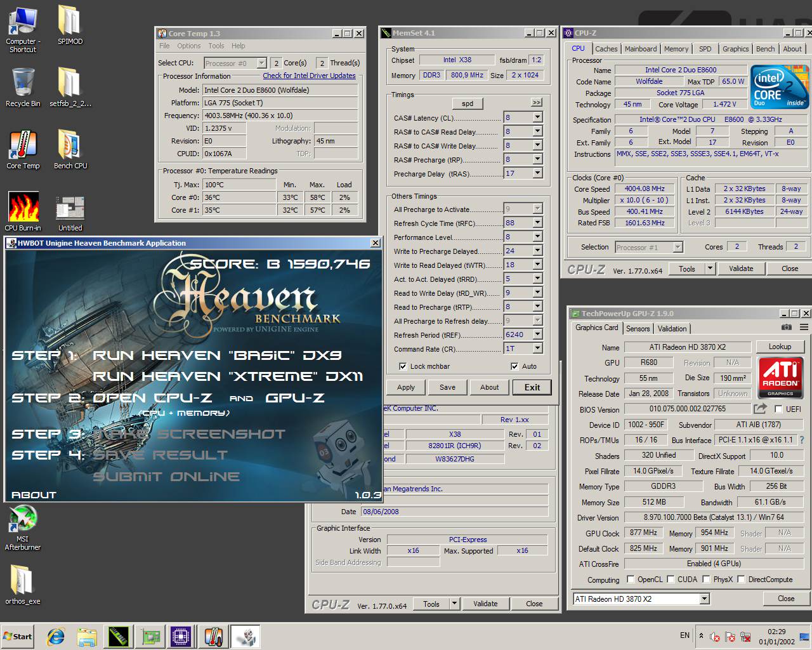This screenshot has width=812, height=650.
Task: Launch MSI Afterburner from the desktop
Action: click(x=23, y=527)
